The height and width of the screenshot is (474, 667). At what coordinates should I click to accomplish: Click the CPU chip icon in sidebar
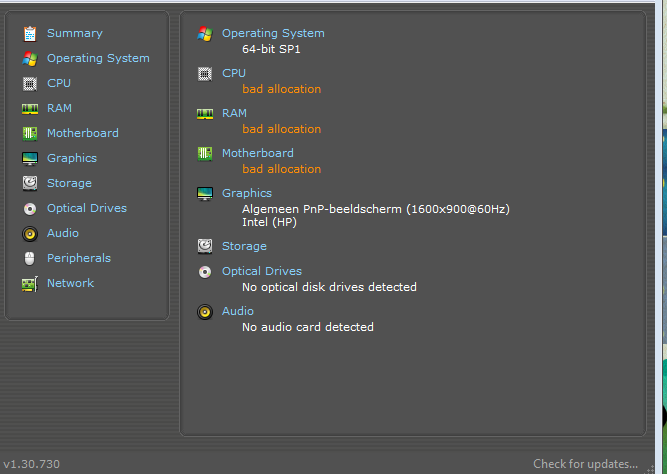pos(30,84)
